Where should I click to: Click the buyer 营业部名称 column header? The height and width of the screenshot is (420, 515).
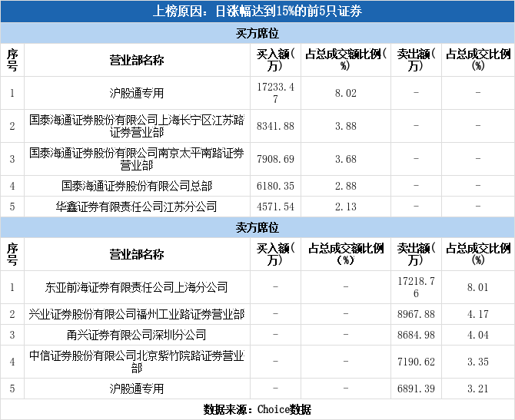click(x=137, y=60)
